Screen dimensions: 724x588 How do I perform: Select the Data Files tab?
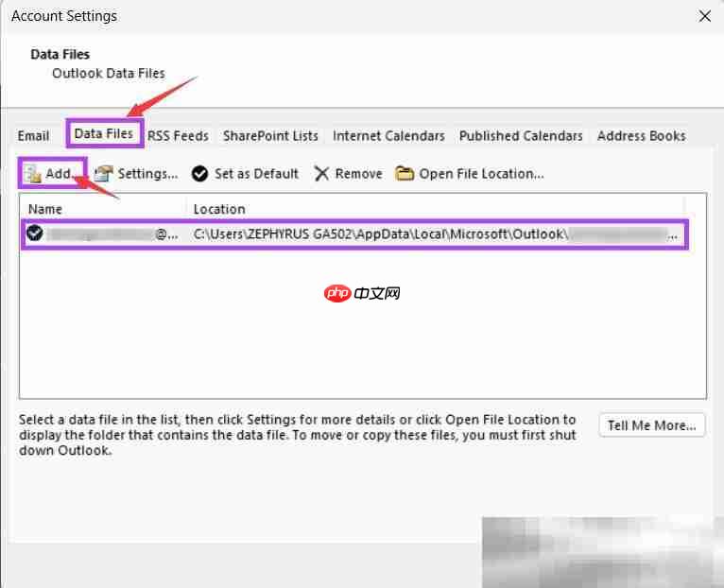tap(103, 133)
